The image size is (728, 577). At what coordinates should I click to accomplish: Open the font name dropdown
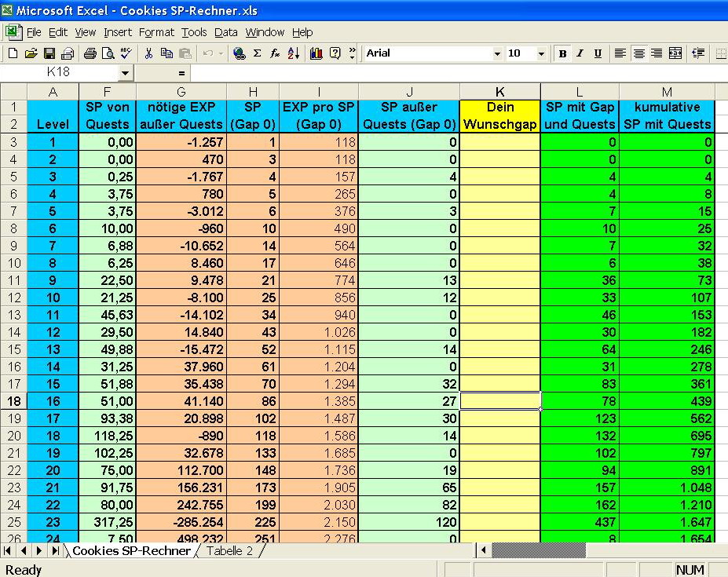[497, 53]
